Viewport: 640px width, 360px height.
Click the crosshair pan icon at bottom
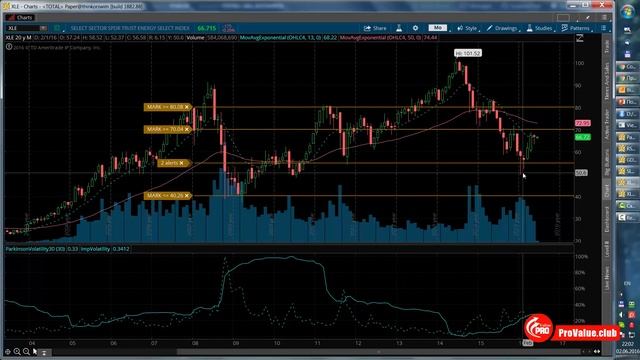coord(8,351)
